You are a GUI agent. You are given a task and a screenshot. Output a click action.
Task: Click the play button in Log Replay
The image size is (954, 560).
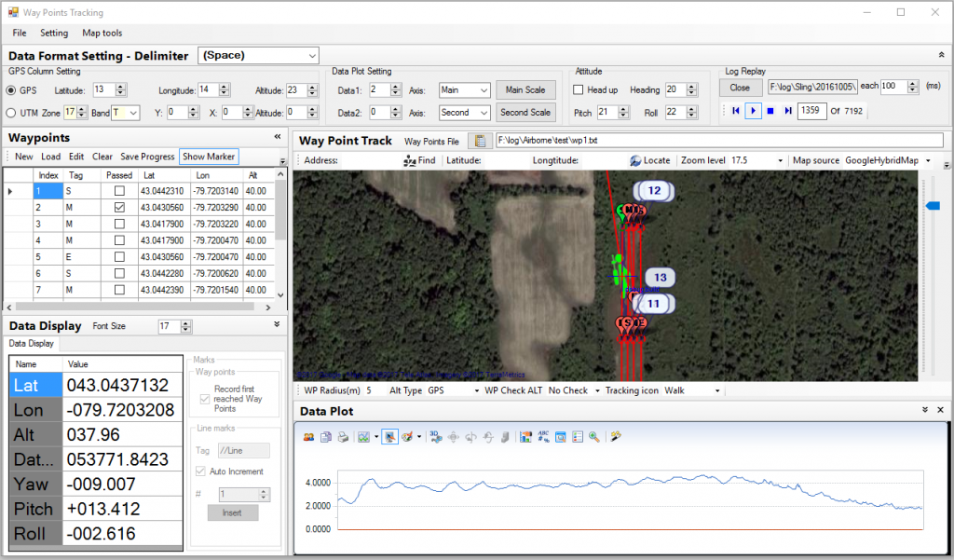point(754,111)
